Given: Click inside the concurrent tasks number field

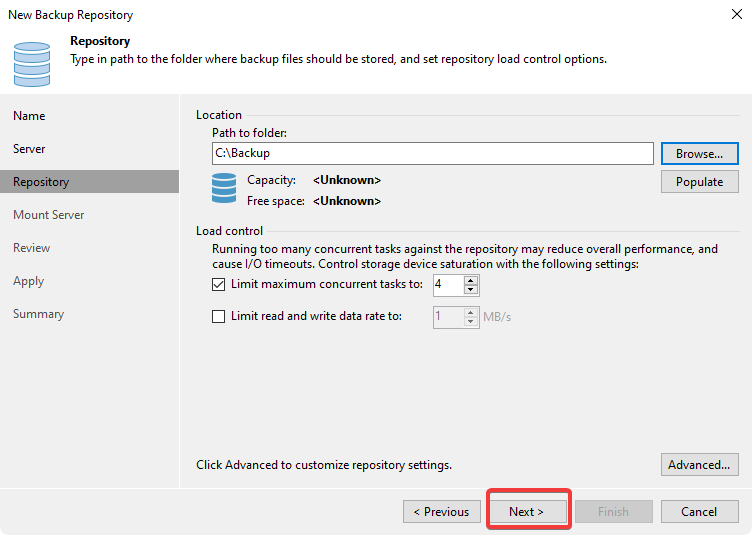Looking at the screenshot, I should pos(448,285).
